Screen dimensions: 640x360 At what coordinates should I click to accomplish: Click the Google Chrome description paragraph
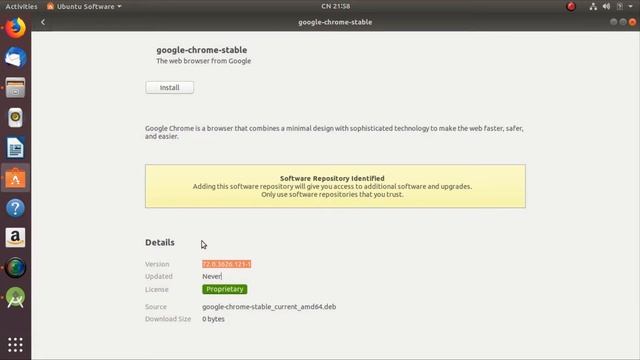pos(334,132)
